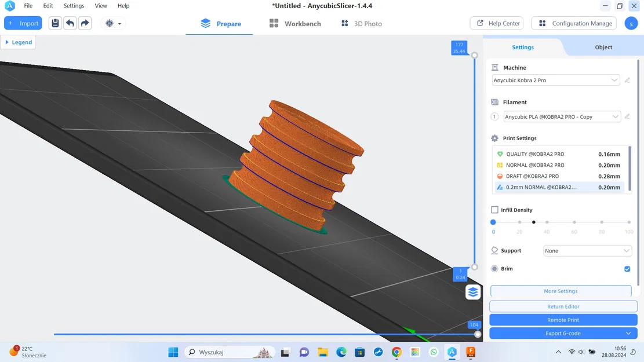Open the Help Center
This screenshot has width=644, height=362.
pos(497,23)
